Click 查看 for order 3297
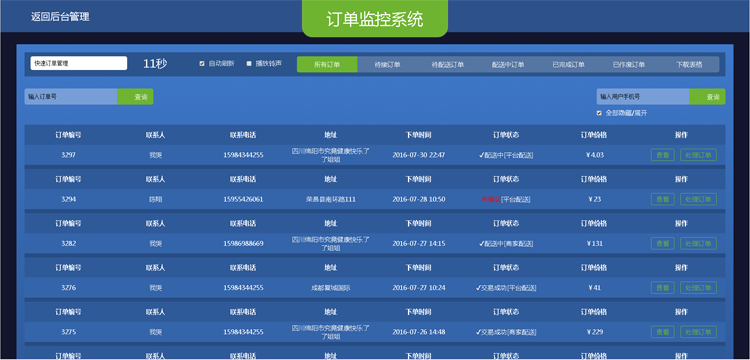 [662, 155]
